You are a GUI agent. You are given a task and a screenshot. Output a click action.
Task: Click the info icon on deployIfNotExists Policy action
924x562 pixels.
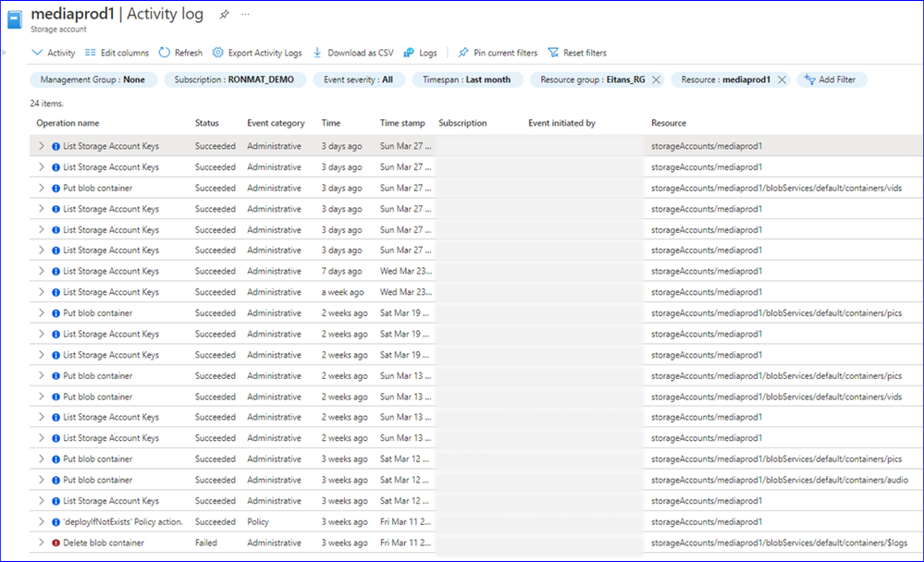coord(56,522)
